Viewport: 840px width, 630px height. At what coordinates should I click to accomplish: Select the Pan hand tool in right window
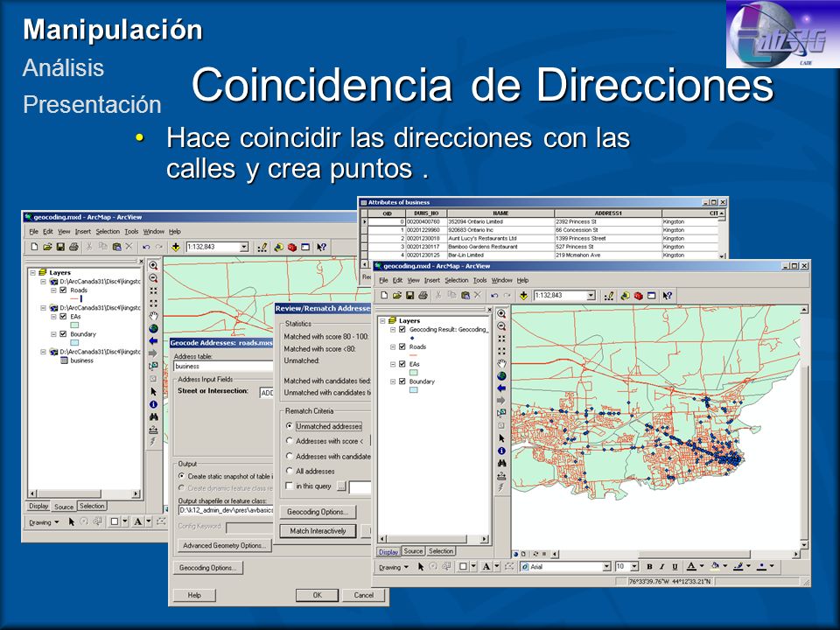point(501,364)
